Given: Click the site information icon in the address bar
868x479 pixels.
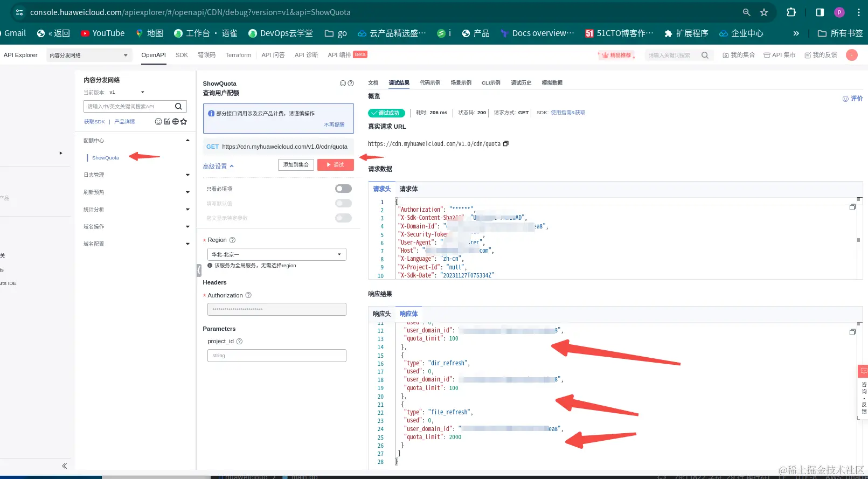Looking at the screenshot, I should (19, 12).
